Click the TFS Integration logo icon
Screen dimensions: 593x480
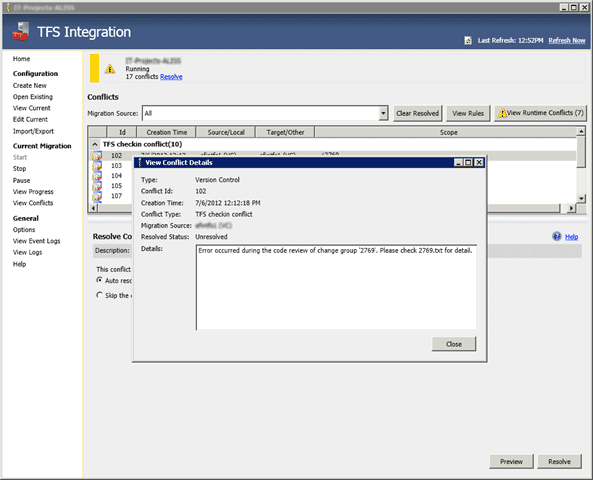coord(21,31)
